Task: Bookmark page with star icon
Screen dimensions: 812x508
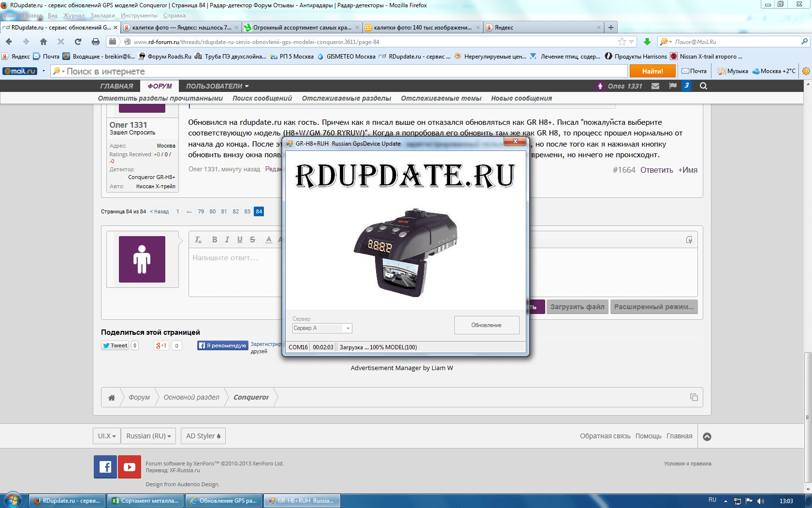Action: click(x=622, y=42)
